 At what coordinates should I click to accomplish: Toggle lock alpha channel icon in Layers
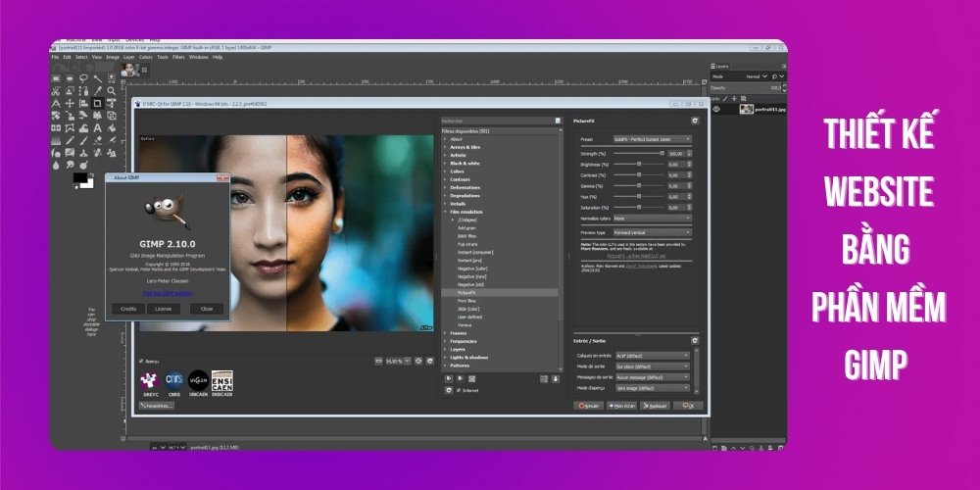click(x=743, y=98)
